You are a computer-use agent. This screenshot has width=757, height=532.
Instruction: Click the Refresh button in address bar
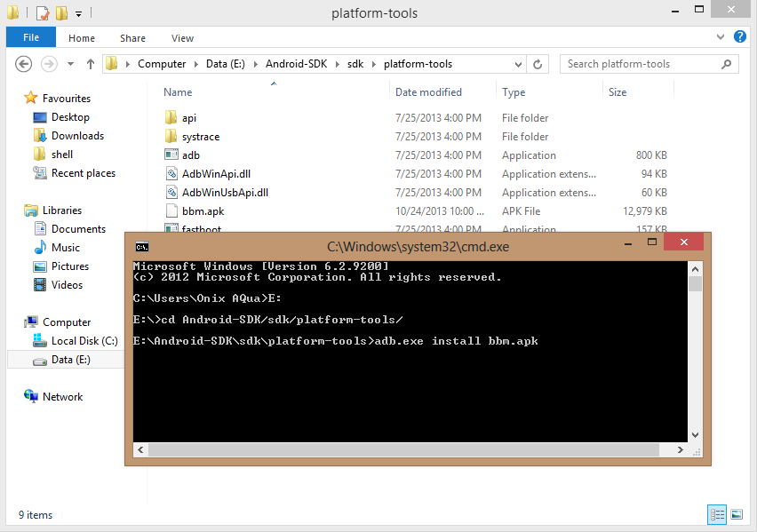[x=538, y=64]
